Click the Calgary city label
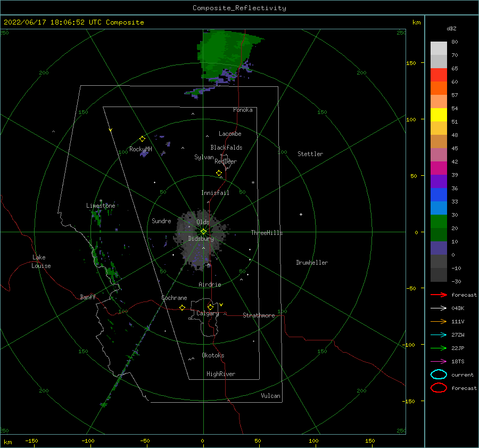479x448 pixels. 208,313
